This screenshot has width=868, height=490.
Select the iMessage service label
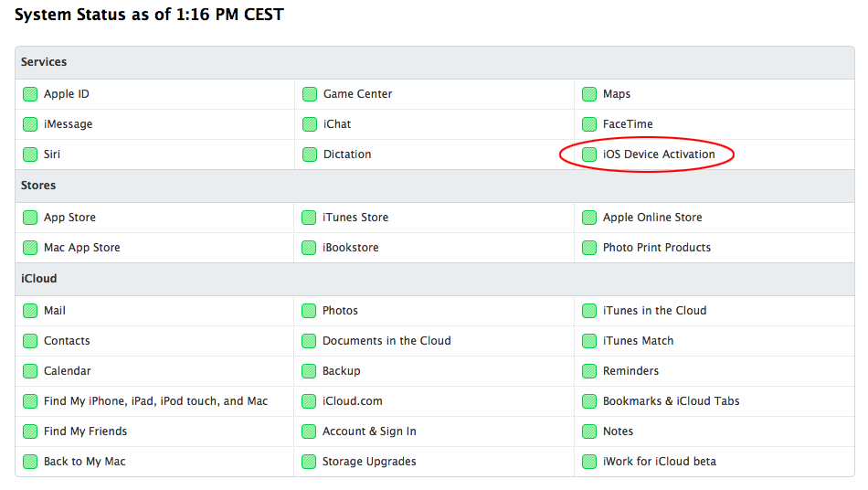point(69,124)
